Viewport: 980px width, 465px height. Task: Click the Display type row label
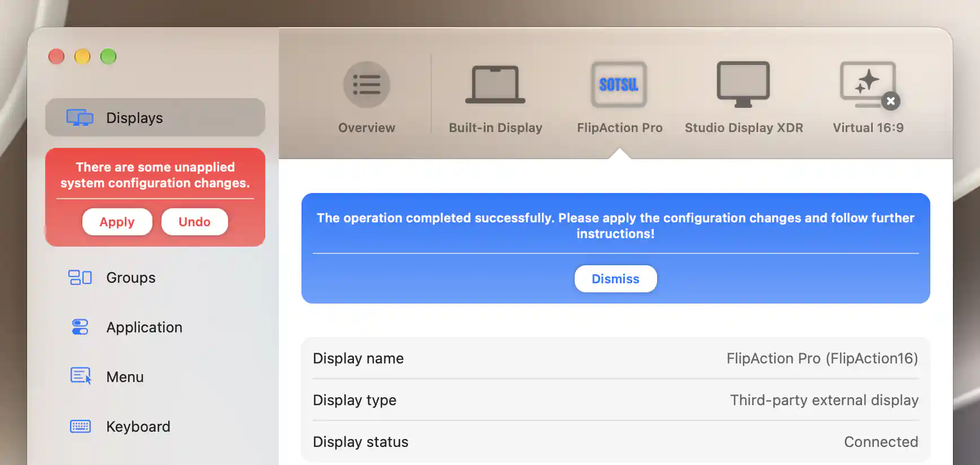[x=355, y=400]
